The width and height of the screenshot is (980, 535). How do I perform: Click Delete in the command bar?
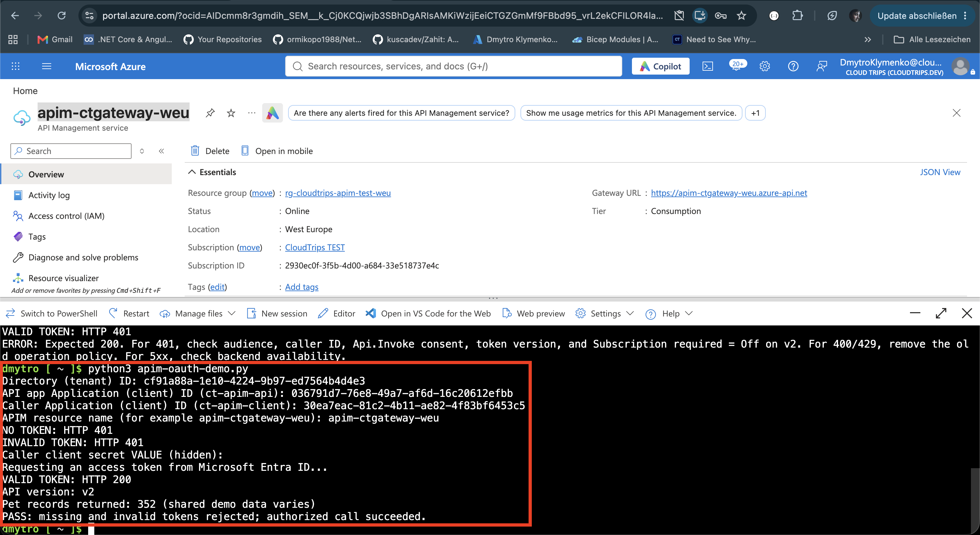tap(210, 151)
